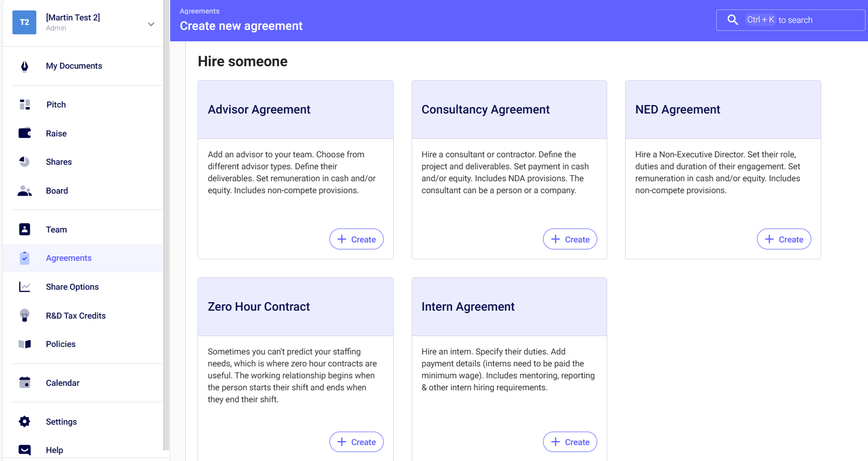Select Policies in the sidebar
The height and width of the screenshot is (461, 868).
coord(61,344)
